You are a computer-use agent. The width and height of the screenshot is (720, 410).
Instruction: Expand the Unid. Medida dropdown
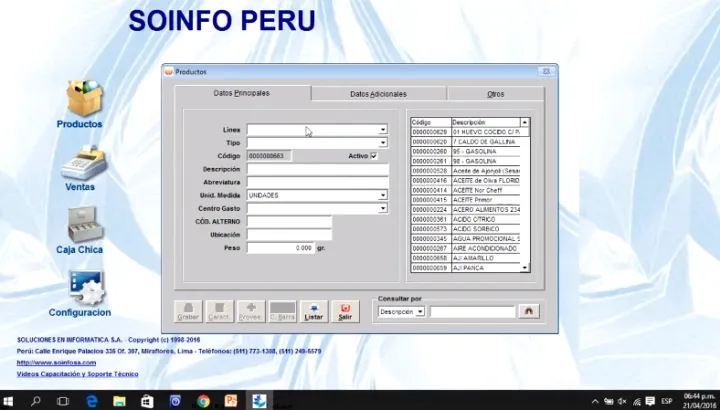[382, 196]
